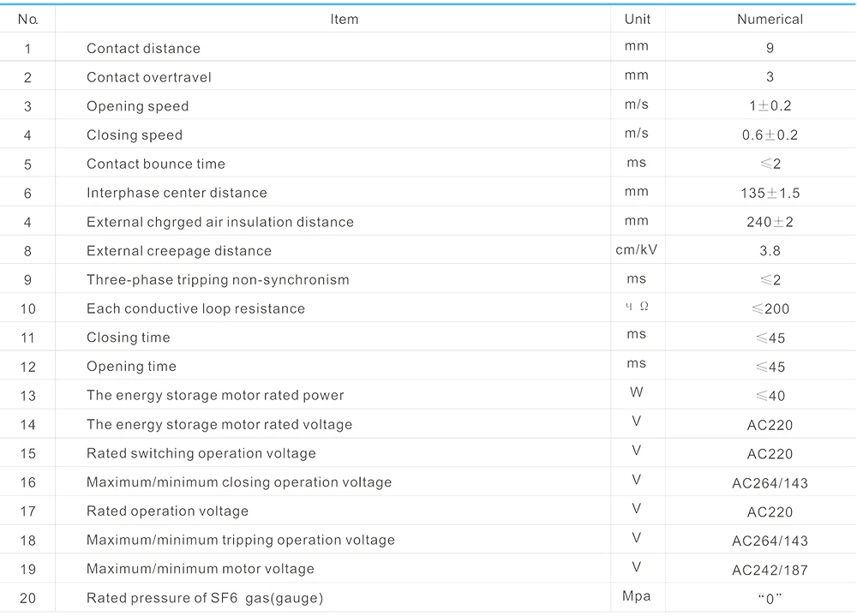Click the "≤200" loop resistance value

(x=770, y=309)
